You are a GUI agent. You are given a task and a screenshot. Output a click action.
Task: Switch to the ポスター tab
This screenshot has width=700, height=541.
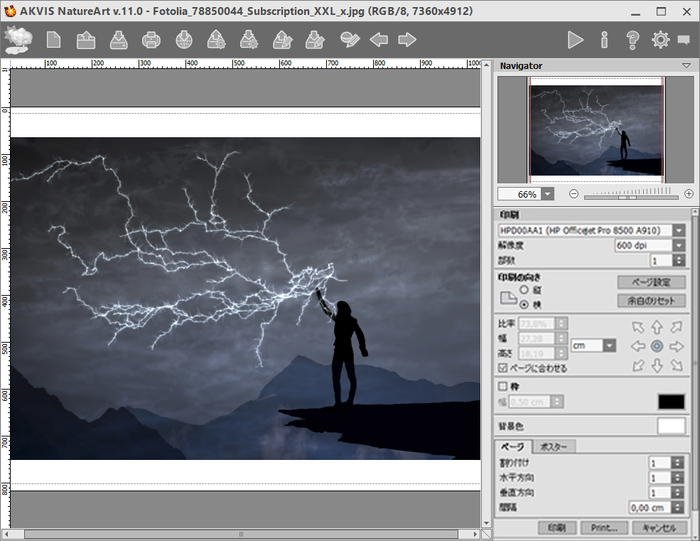(x=554, y=446)
